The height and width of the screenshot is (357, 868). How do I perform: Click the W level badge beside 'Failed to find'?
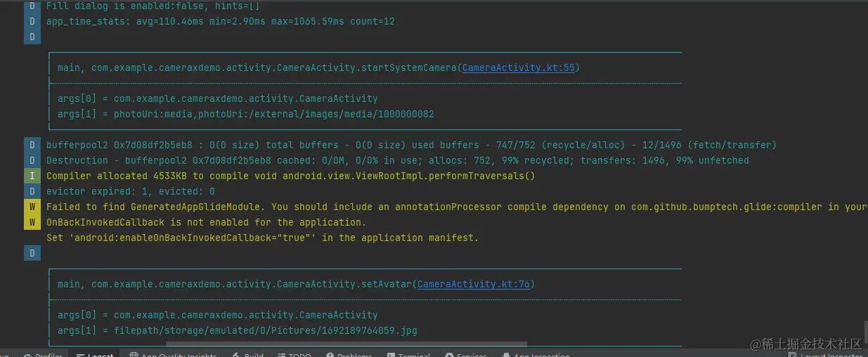pyautogui.click(x=32, y=207)
